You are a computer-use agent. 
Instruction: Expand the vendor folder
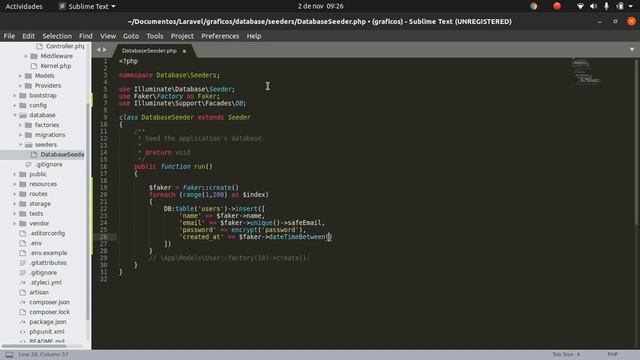(x=14, y=223)
